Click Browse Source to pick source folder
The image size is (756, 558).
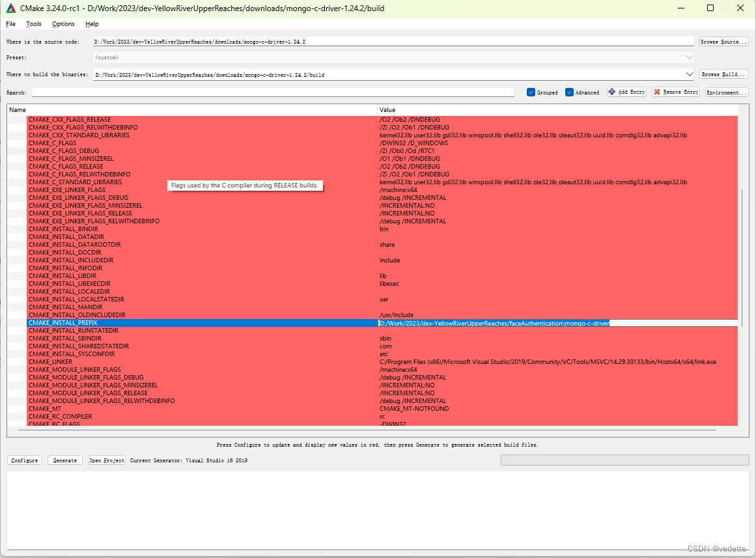723,41
